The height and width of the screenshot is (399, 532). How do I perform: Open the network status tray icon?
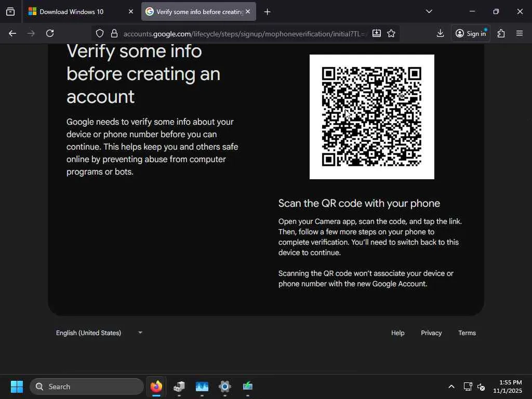(468, 387)
